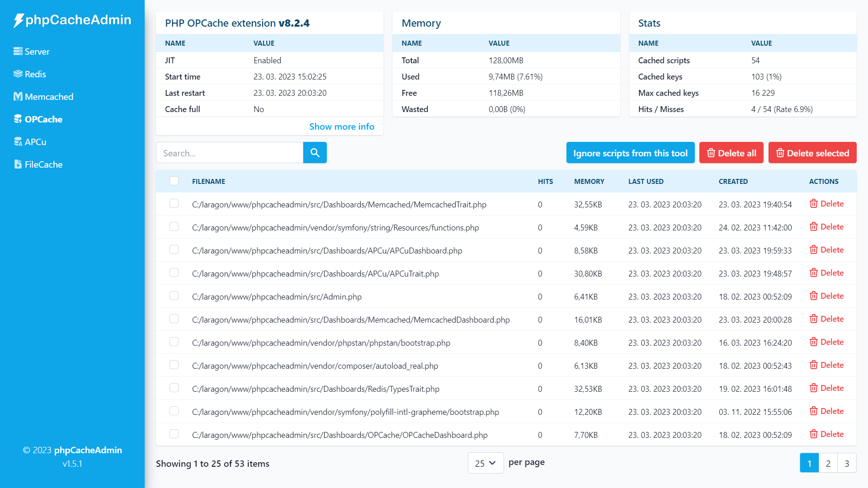Jump to page 3 of results

click(x=847, y=463)
